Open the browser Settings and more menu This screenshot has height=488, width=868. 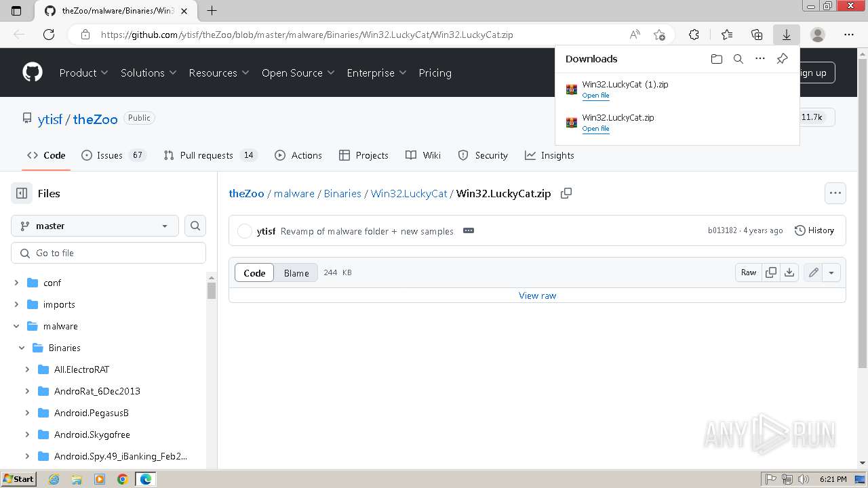pos(849,35)
